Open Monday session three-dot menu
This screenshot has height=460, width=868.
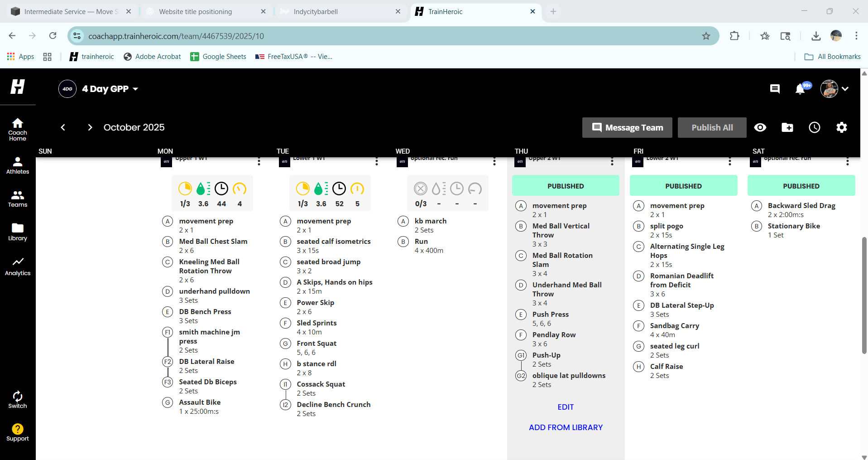point(259,161)
